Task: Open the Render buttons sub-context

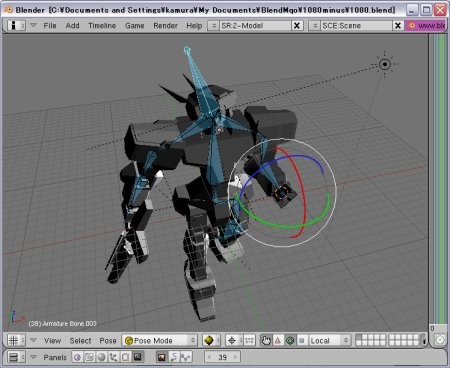Action: pos(162,357)
